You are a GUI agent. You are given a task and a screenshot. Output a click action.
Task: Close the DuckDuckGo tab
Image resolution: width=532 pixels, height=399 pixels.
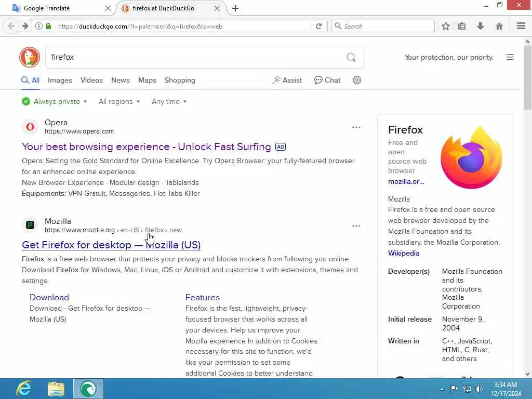click(x=217, y=8)
